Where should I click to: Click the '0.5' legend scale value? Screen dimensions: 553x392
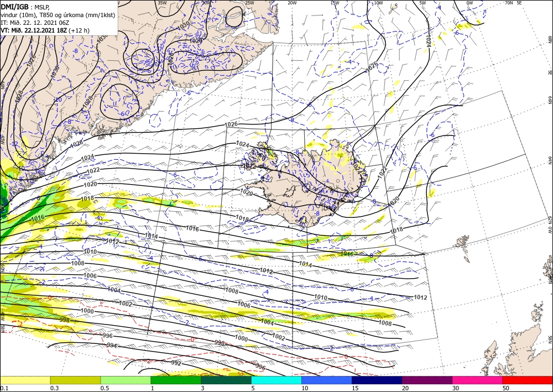pyautogui.click(x=105, y=388)
